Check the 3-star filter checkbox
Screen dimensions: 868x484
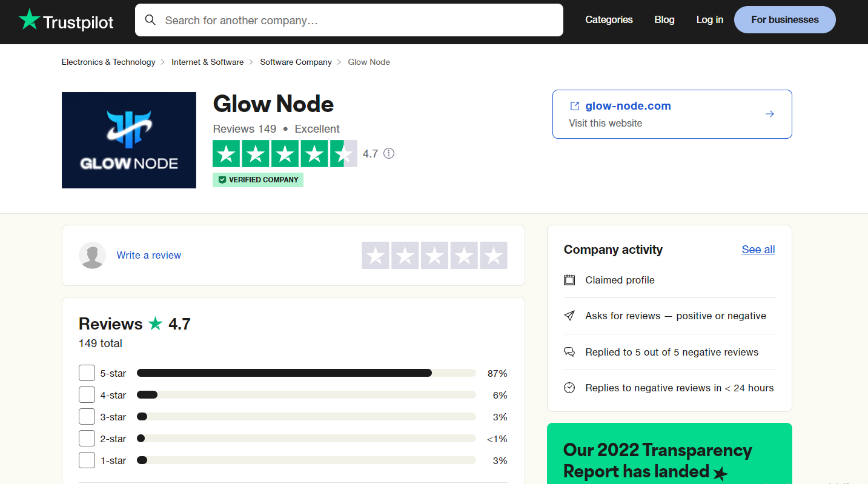click(x=87, y=417)
